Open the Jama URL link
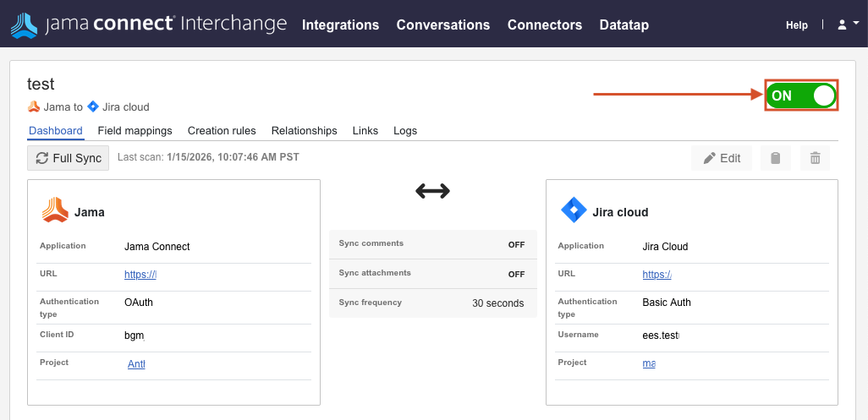Image resolution: width=868 pixels, height=420 pixels. tap(140, 275)
